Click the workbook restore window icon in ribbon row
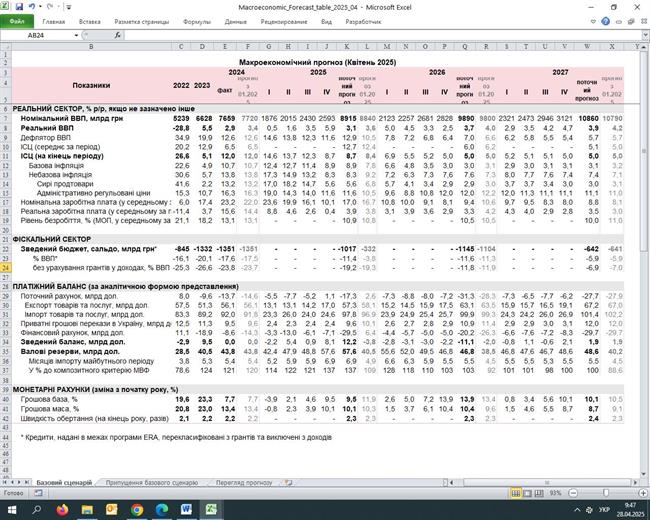The height and width of the screenshot is (520, 650). tap(631, 22)
